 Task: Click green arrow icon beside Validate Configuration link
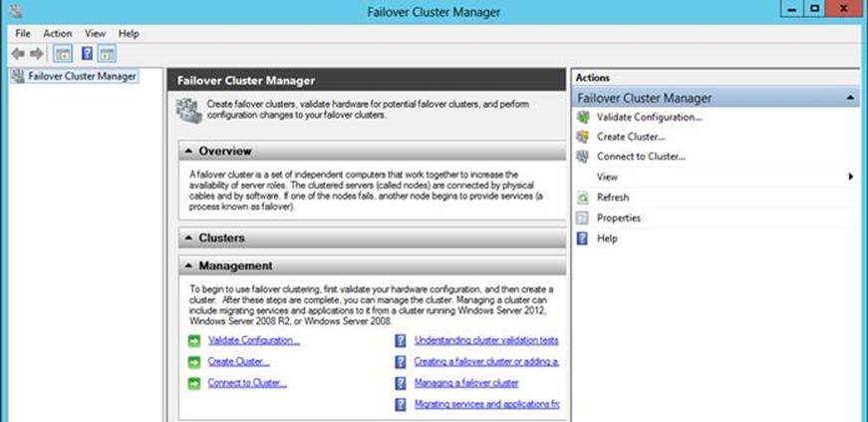pyautogui.click(x=194, y=341)
